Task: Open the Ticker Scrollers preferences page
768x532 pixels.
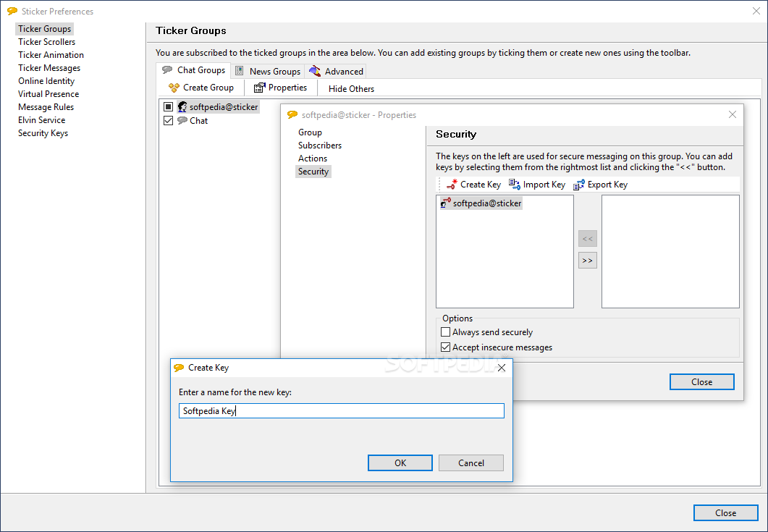Action: click(46, 42)
